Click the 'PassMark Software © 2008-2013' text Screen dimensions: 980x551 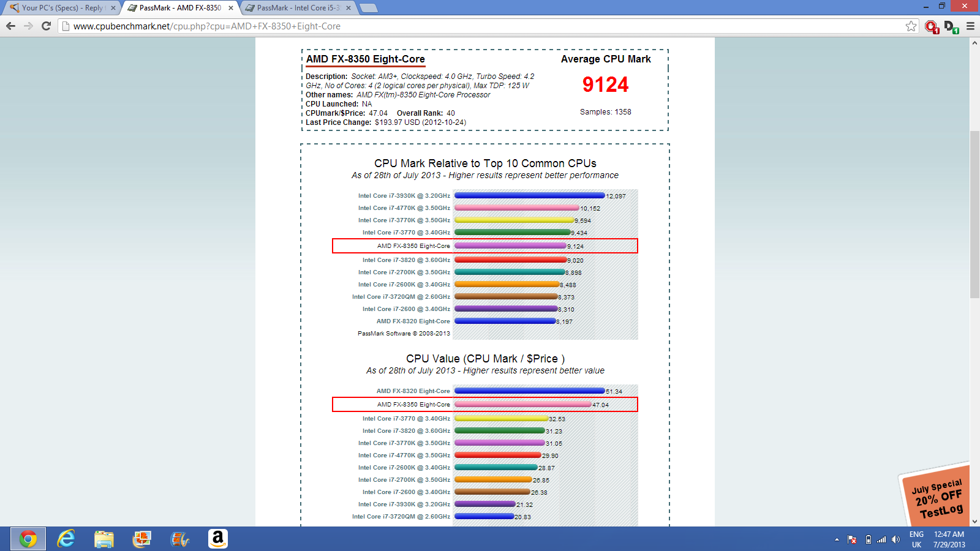tap(404, 334)
